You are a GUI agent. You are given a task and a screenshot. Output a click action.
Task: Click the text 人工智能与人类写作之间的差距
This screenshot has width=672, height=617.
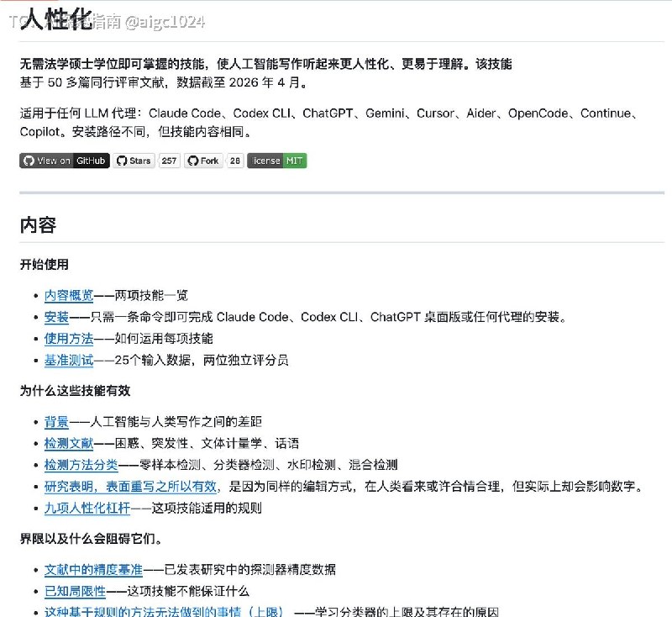coord(176,422)
